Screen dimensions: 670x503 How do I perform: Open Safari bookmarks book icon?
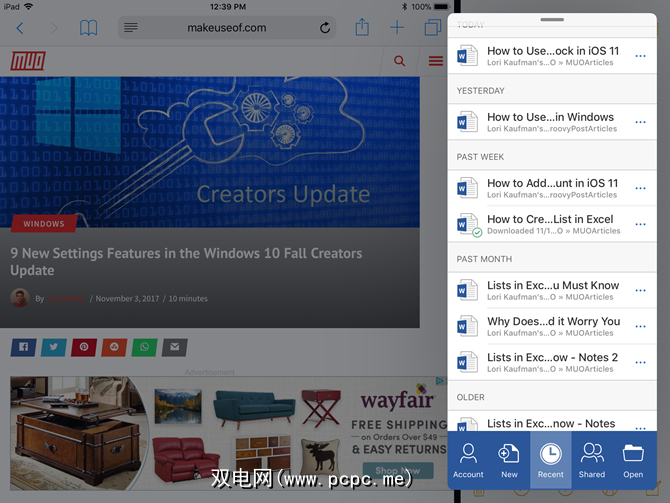tap(89, 28)
